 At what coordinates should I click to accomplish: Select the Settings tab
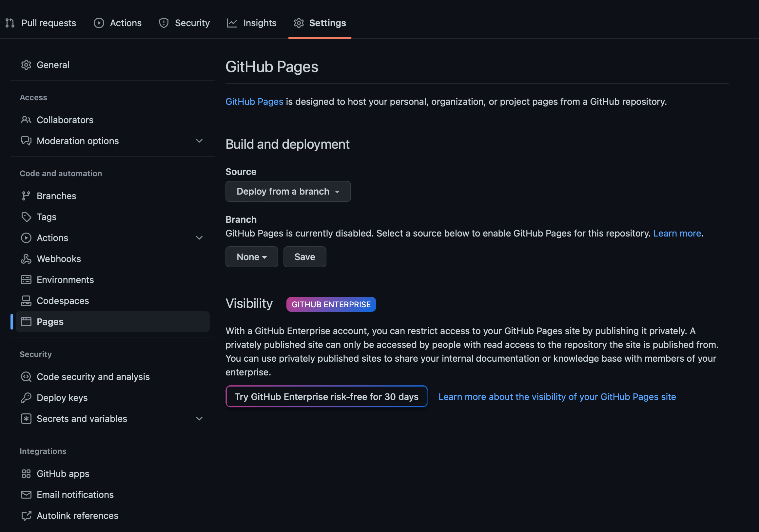point(320,23)
